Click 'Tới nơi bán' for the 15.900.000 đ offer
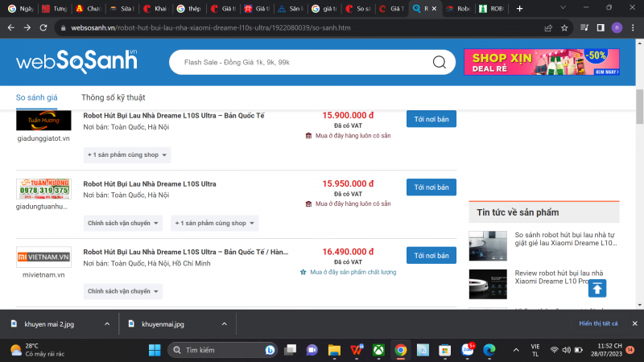 click(431, 119)
